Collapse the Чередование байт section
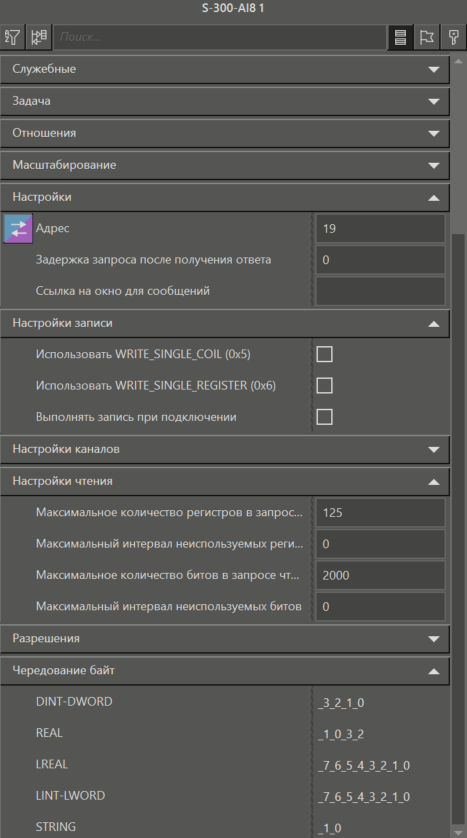Viewport: 467px width, 838px height. pyautogui.click(x=224, y=671)
